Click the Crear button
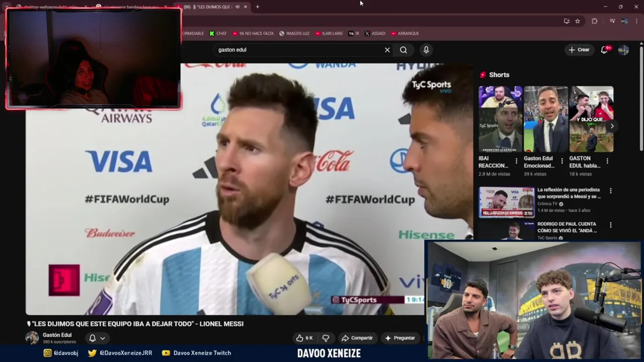 (579, 50)
